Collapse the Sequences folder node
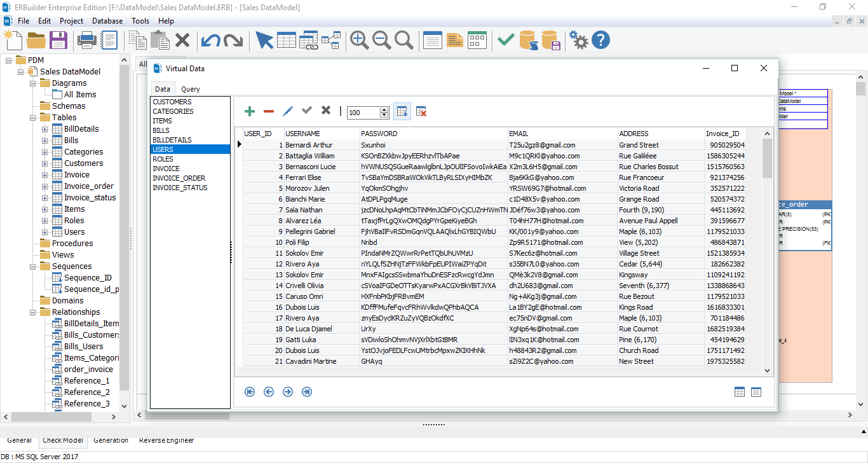This screenshot has width=868, height=463. [x=33, y=266]
